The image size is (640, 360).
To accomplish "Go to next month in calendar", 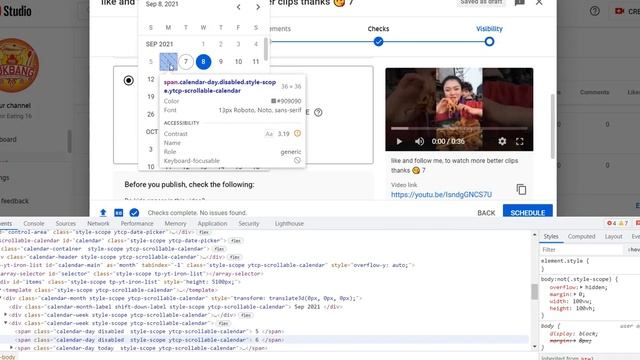I will 258,7.
